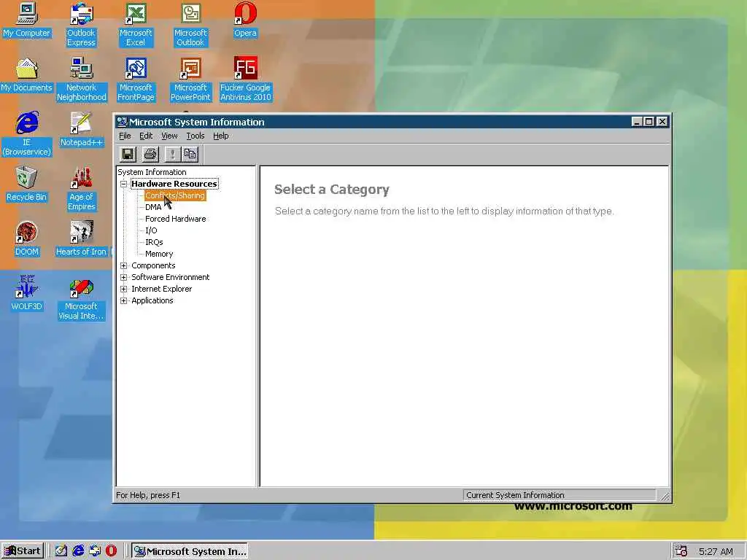Select the Forced Hardware tree item
Screen dimensions: 747x560
click(175, 219)
